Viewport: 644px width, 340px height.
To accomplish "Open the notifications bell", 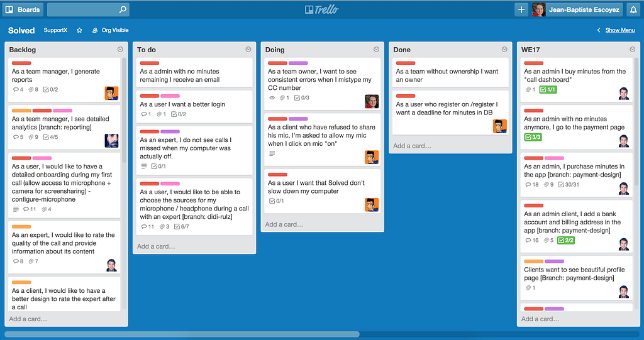I will 633,9.
